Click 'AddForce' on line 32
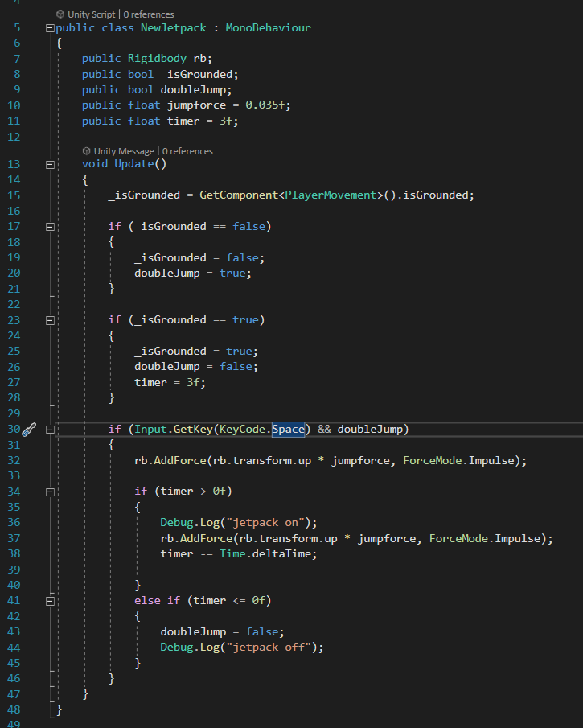Screen dimensions: 583x728 (180, 461)
